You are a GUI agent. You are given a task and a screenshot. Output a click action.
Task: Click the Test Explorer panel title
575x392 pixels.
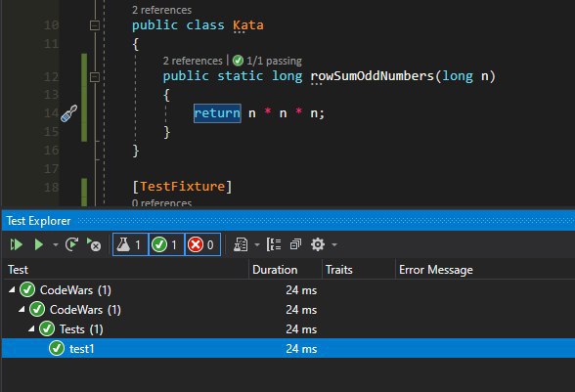click(x=38, y=221)
